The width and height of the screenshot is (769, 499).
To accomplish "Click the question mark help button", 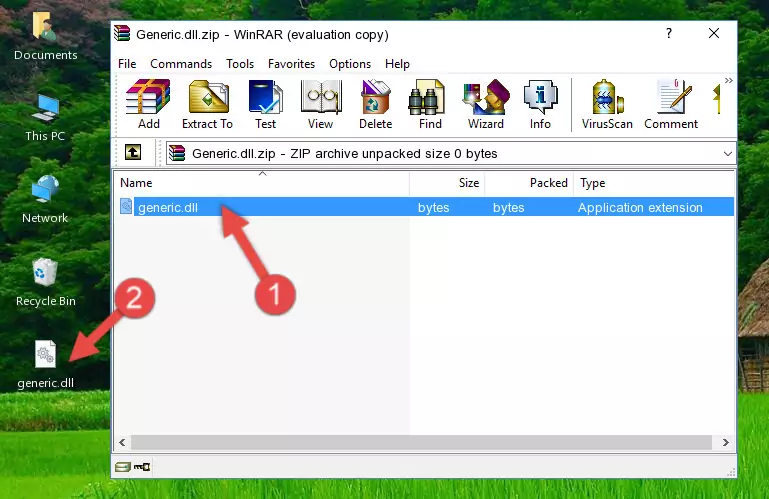I will (x=669, y=33).
